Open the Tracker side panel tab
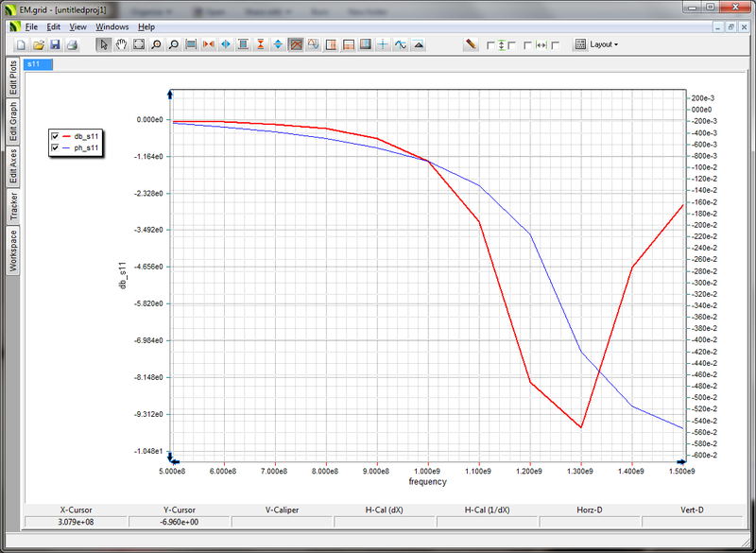 pos(13,206)
